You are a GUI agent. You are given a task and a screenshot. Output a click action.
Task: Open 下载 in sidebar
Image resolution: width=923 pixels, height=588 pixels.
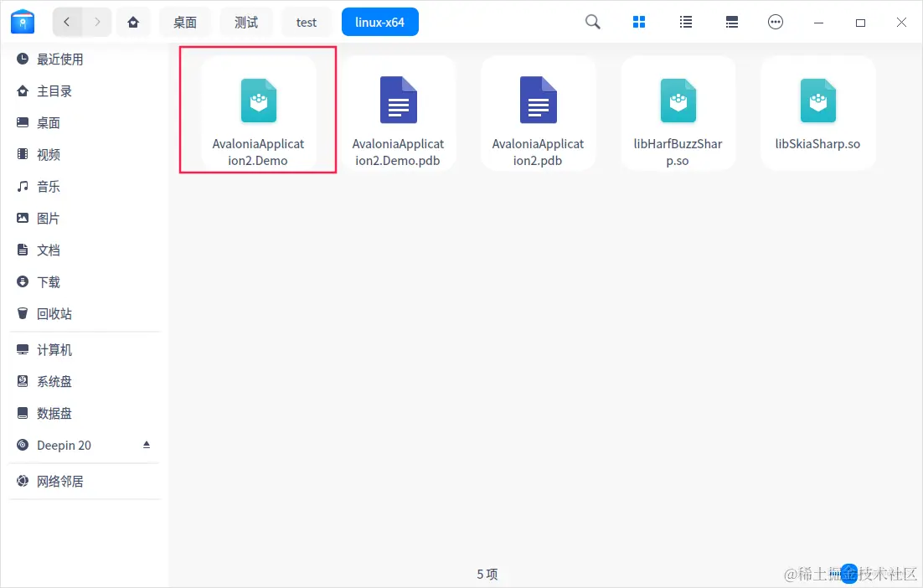[85, 281]
